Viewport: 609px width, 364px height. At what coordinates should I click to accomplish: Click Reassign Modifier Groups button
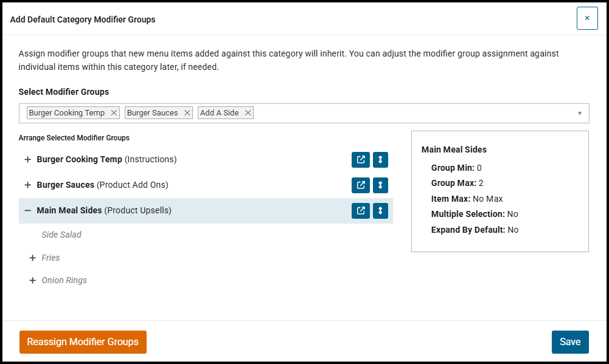click(x=83, y=342)
